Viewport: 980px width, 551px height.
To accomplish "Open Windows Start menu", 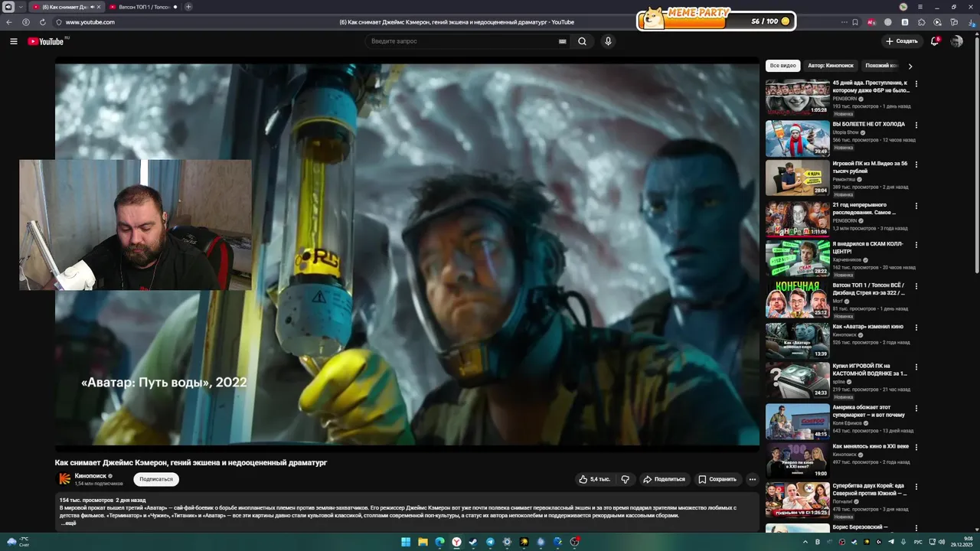I will [406, 542].
